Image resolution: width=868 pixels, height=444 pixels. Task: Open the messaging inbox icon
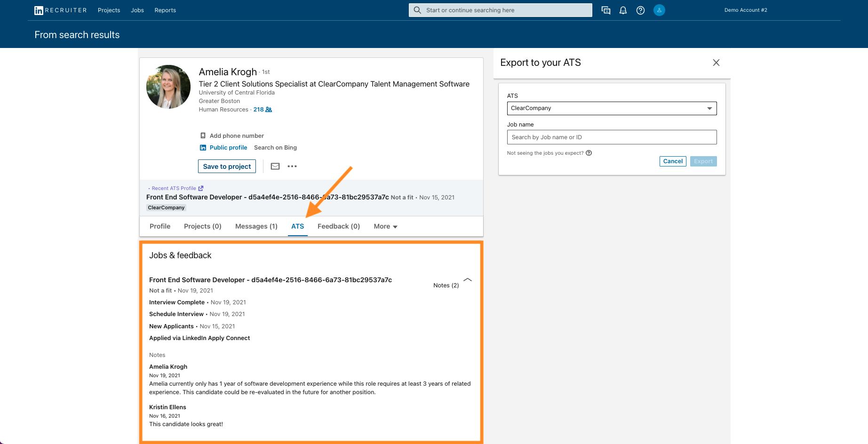coord(606,10)
